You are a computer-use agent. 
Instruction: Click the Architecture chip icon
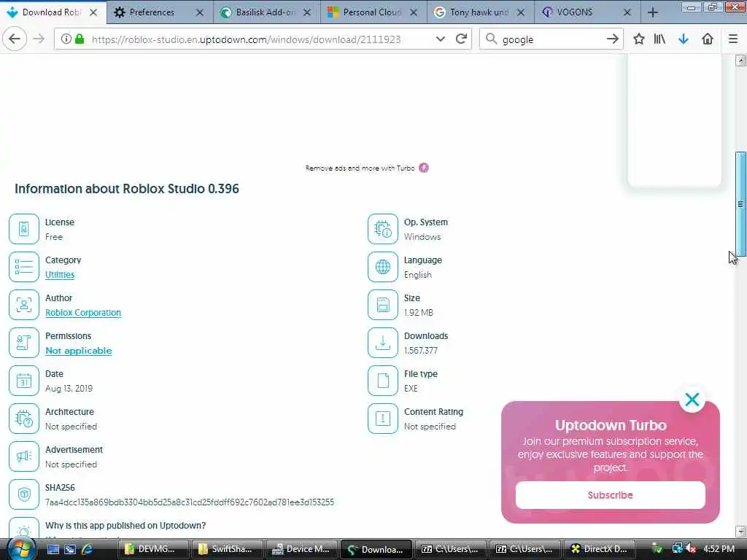[x=24, y=419]
